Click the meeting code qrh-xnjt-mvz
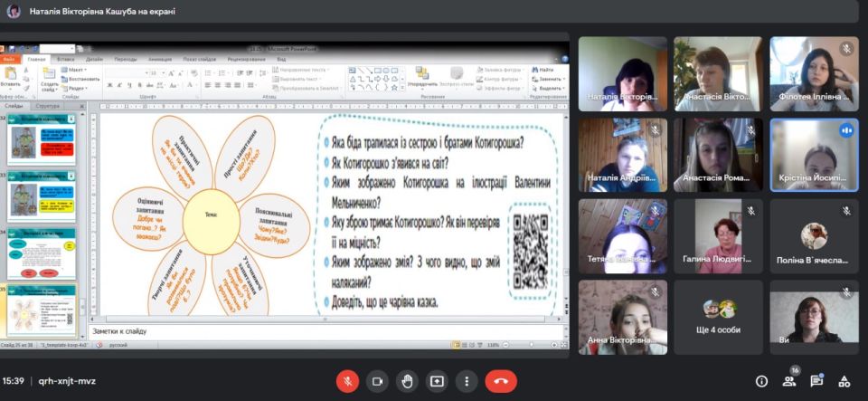The height and width of the screenshot is (401, 868). click(67, 381)
